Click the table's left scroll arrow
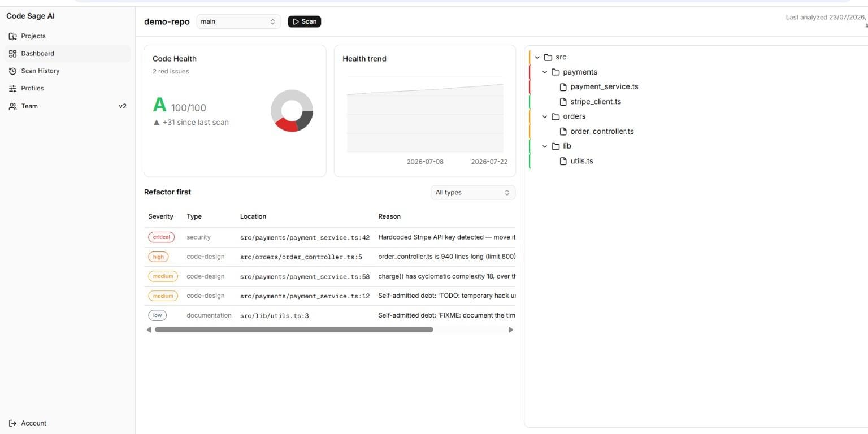 click(x=149, y=329)
